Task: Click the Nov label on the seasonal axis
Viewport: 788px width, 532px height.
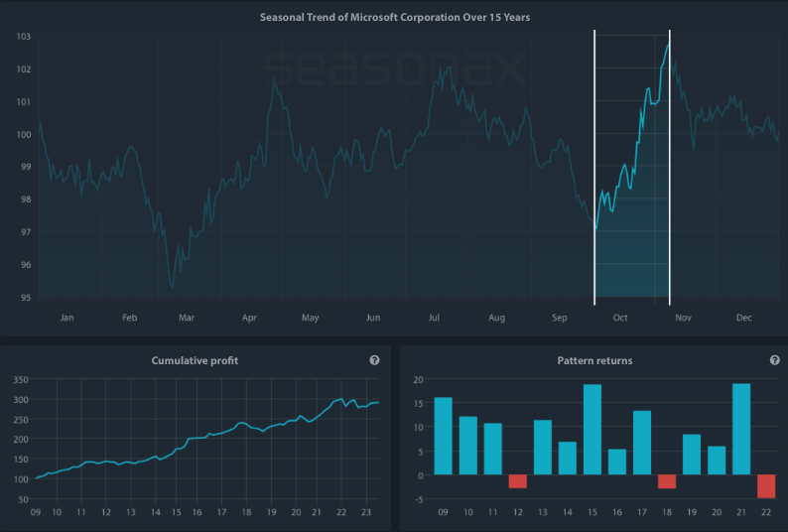Action: point(683,318)
